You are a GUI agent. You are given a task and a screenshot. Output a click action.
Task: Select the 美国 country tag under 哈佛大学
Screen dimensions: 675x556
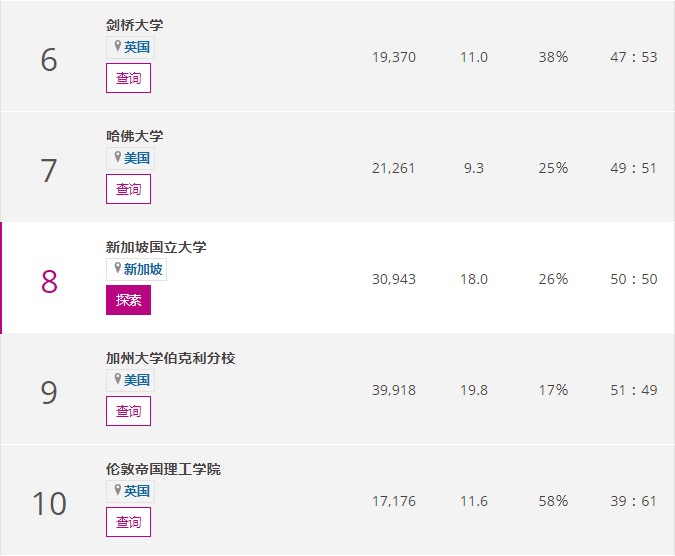(x=137, y=159)
